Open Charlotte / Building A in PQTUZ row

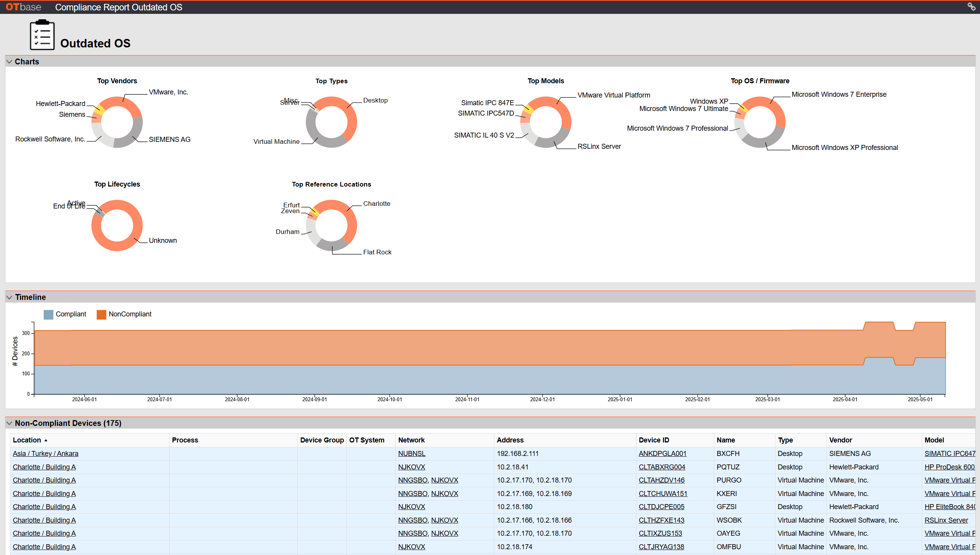(x=44, y=467)
